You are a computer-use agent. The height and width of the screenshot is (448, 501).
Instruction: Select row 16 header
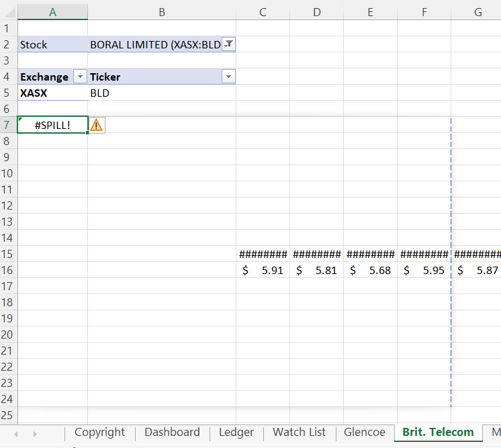point(9,270)
